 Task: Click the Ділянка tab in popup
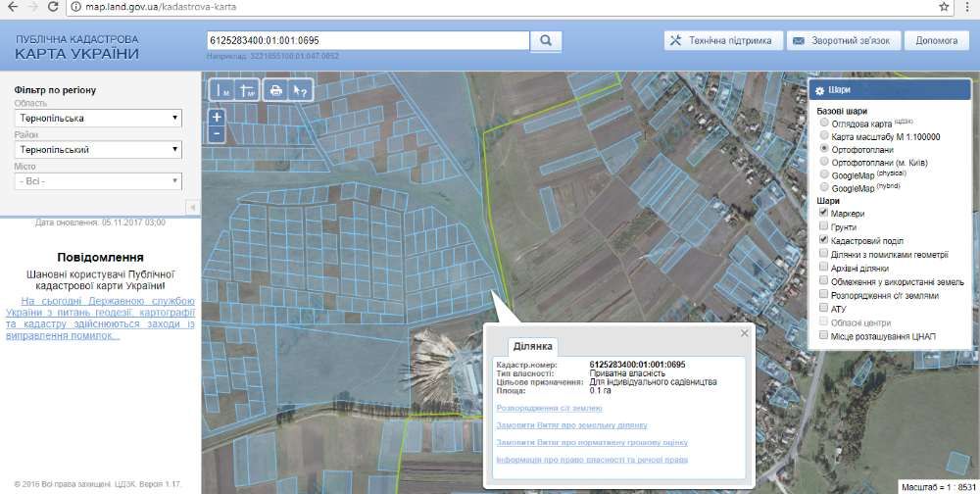[x=532, y=347]
